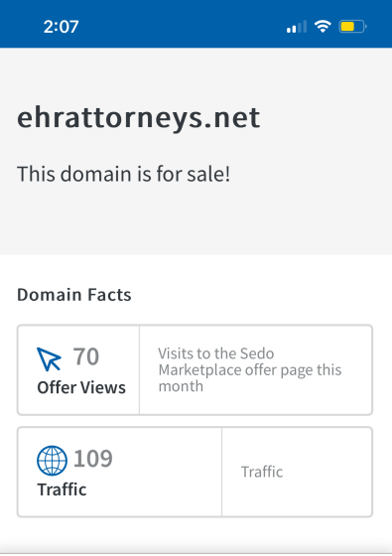This screenshot has width=392, height=556.
Task: Tap the bold Traffic label under globe
Action: pyautogui.click(x=62, y=489)
